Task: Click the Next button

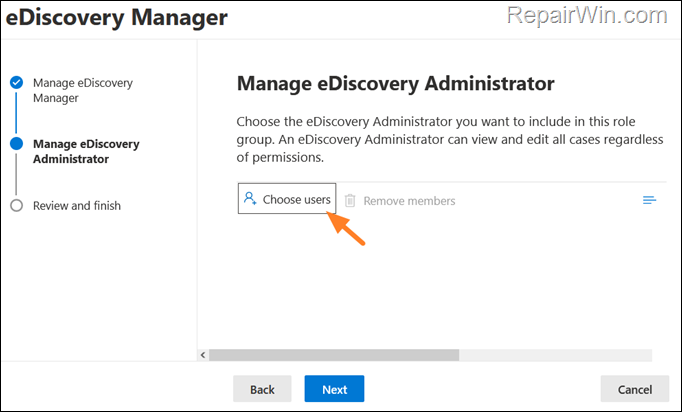Action: (334, 389)
